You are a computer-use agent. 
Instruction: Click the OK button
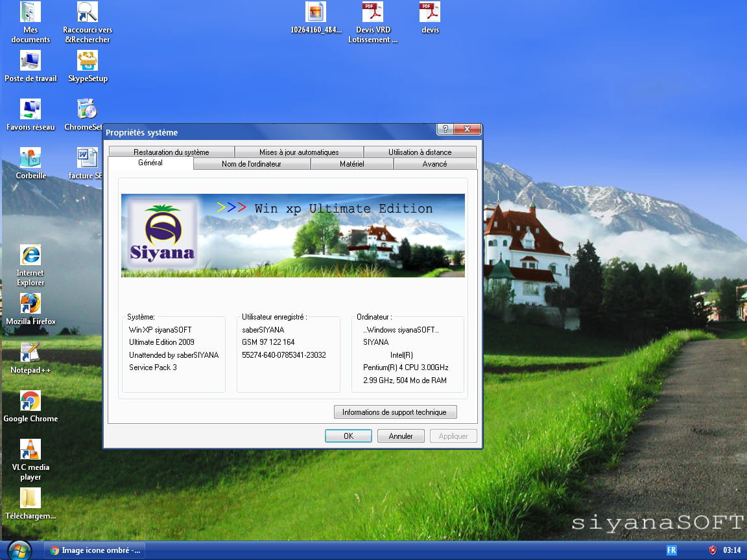pos(348,436)
